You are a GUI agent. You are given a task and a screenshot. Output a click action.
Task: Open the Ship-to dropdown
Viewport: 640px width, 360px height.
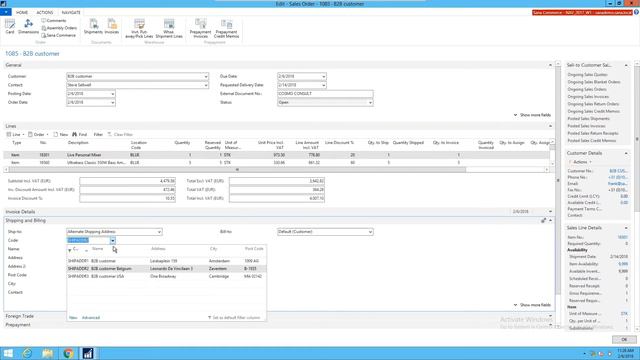159,232
